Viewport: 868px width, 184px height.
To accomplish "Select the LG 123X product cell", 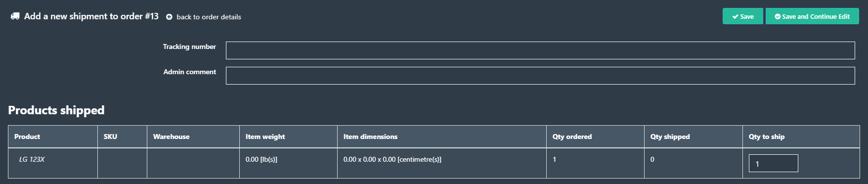I will click(x=53, y=163).
